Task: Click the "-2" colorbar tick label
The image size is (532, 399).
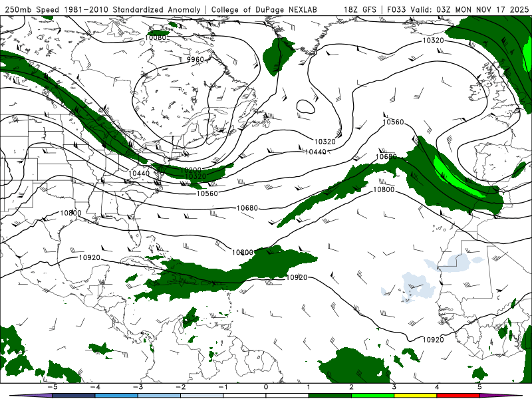Action: pyautogui.click(x=180, y=387)
